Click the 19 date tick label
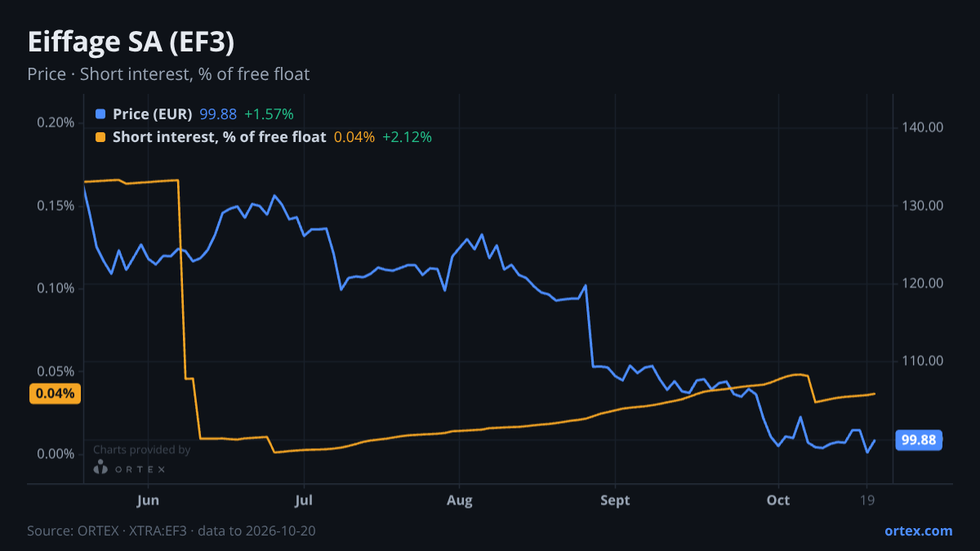Viewport: 980px width, 551px height. [868, 500]
